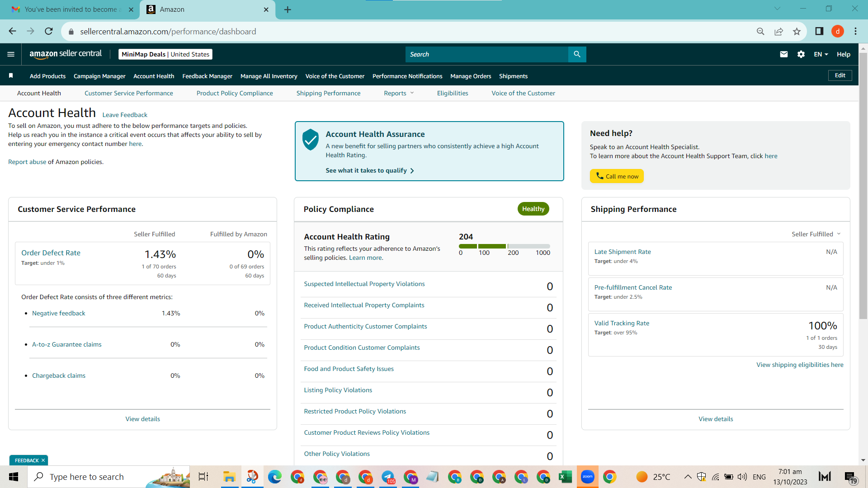Bookmark this page with the star
The width and height of the screenshot is (868, 488).
click(x=797, y=31)
